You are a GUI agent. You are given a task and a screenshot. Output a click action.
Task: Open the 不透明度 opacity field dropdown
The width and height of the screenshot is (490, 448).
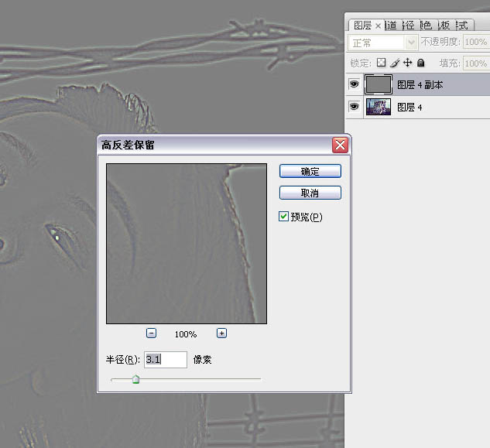pos(475,43)
